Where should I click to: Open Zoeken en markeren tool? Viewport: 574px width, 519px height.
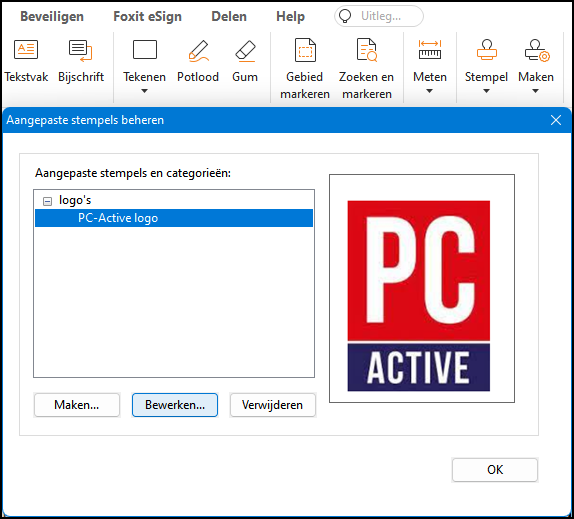[x=366, y=50]
